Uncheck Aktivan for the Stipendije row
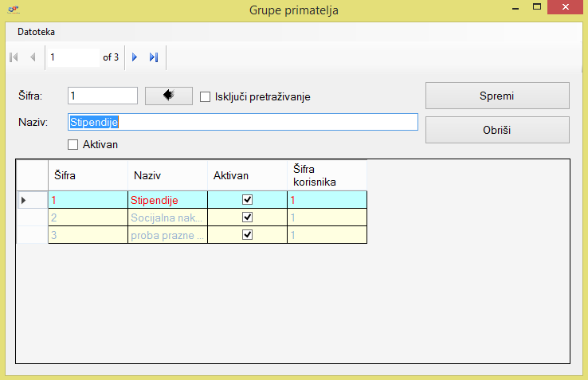This screenshot has width=588, height=380. [x=247, y=199]
